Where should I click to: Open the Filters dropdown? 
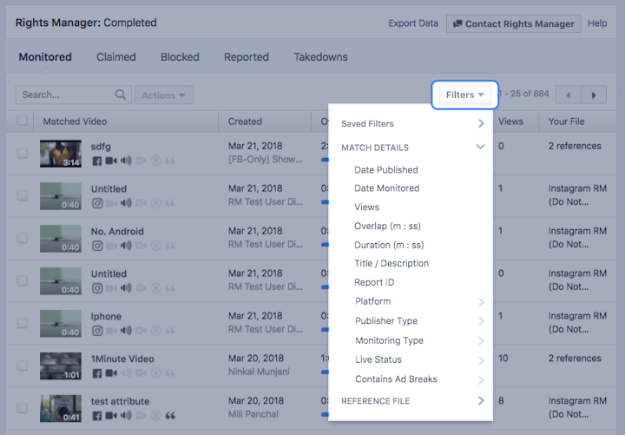[x=465, y=95]
